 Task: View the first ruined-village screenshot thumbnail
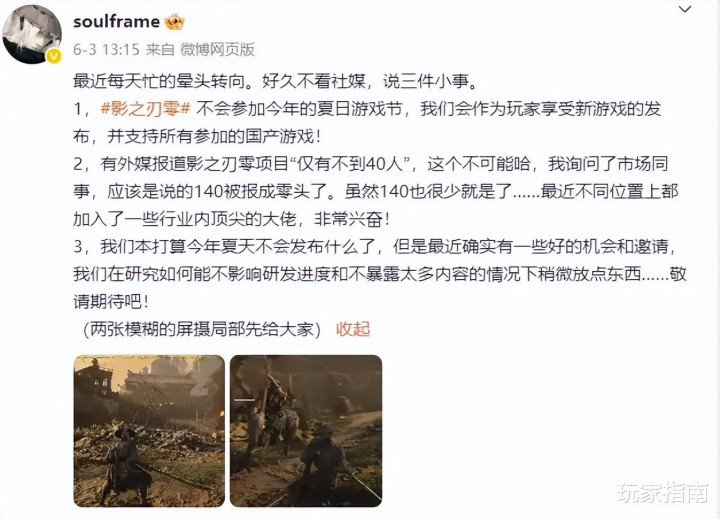coord(149,431)
